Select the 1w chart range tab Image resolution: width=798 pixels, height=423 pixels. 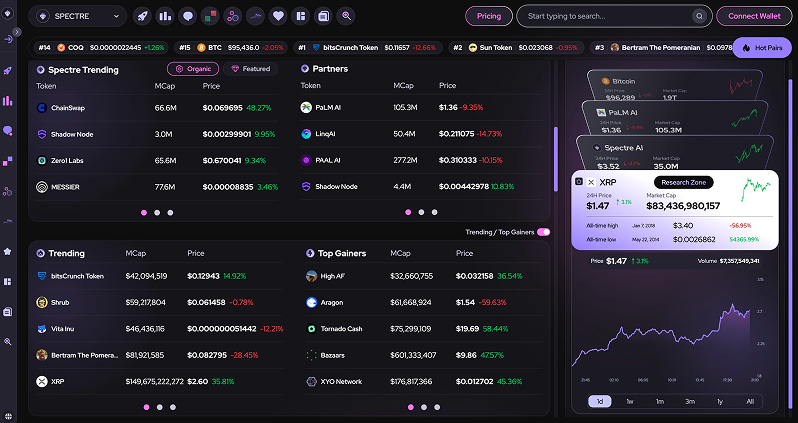[630, 402]
